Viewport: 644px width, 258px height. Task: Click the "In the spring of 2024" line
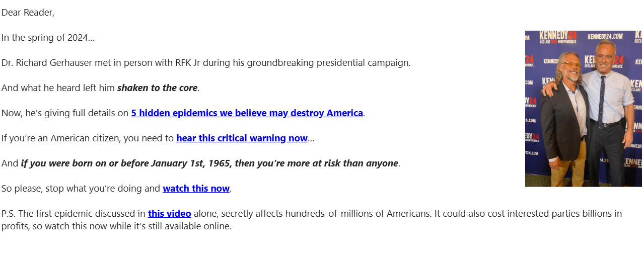coord(48,38)
